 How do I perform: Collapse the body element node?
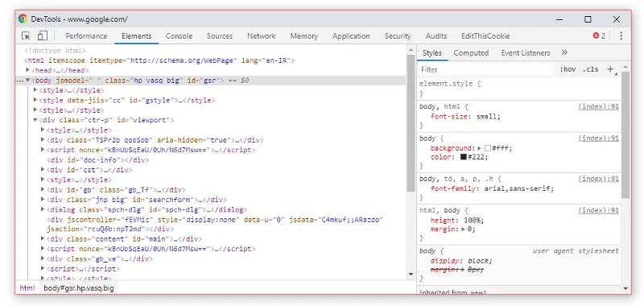[28, 80]
